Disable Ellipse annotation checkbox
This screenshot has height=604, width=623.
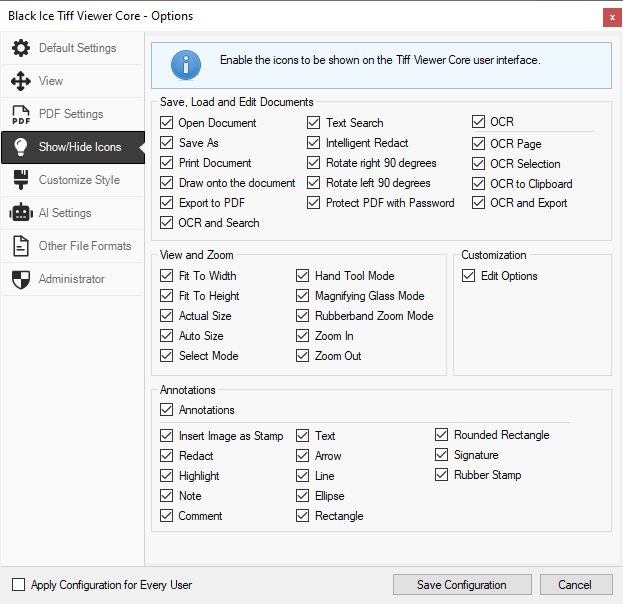(x=302, y=496)
